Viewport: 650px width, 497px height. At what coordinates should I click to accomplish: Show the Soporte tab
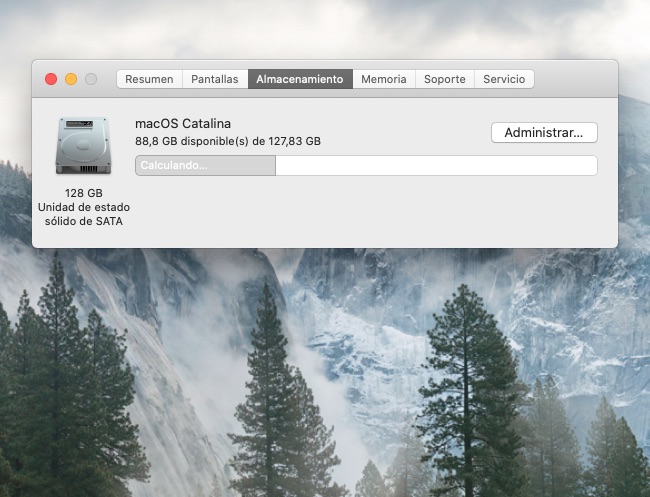pyautogui.click(x=445, y=79)
